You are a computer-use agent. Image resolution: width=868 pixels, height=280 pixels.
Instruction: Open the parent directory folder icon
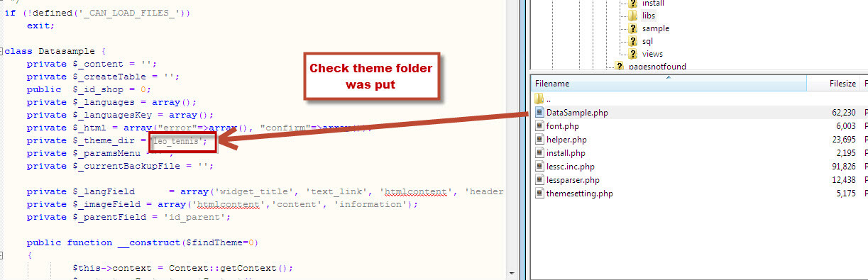tap(539, 99)
